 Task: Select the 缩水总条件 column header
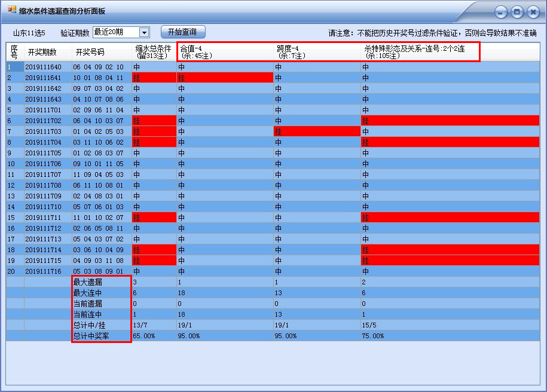pyautogui.click(x=154, y=52)
